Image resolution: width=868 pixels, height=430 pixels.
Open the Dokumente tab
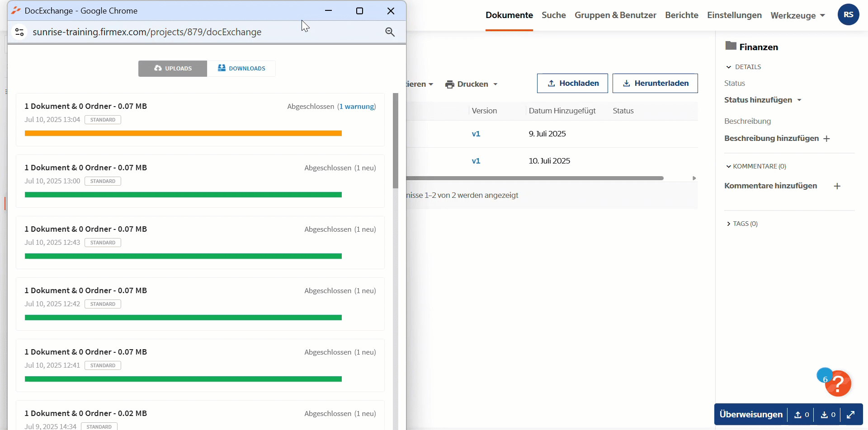509,15
